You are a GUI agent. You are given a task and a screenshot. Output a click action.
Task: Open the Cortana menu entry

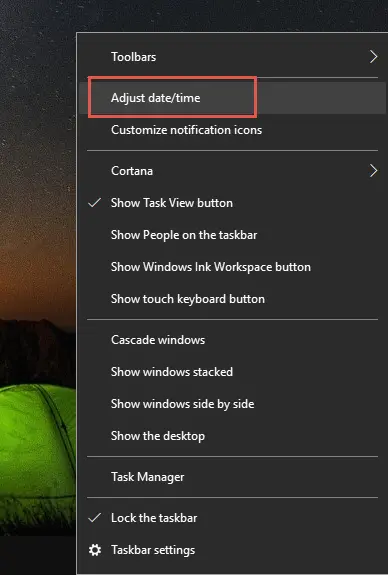(232, 171)
